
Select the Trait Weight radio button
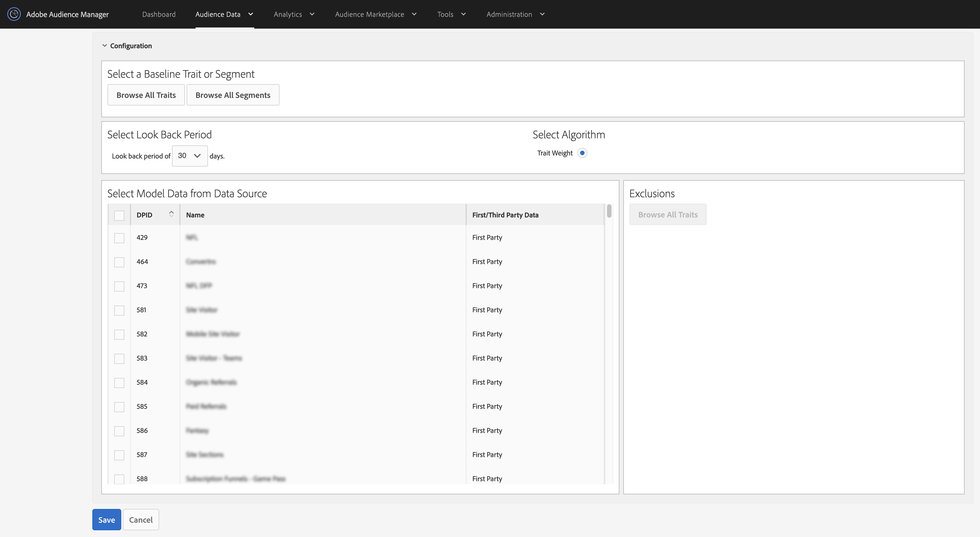point(582,153)
